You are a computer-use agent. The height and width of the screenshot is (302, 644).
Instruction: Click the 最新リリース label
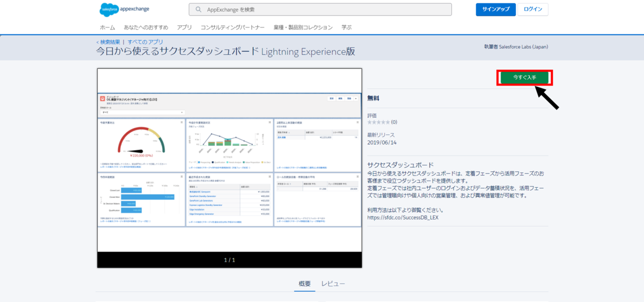tap(380, 135)
